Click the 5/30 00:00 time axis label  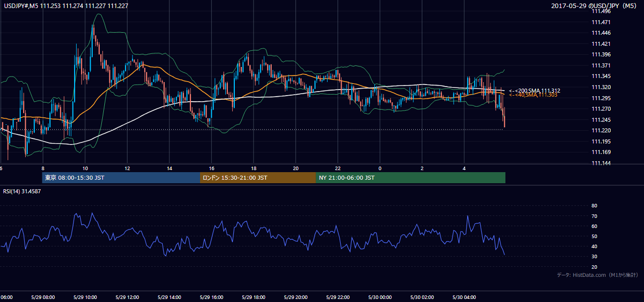379,297
